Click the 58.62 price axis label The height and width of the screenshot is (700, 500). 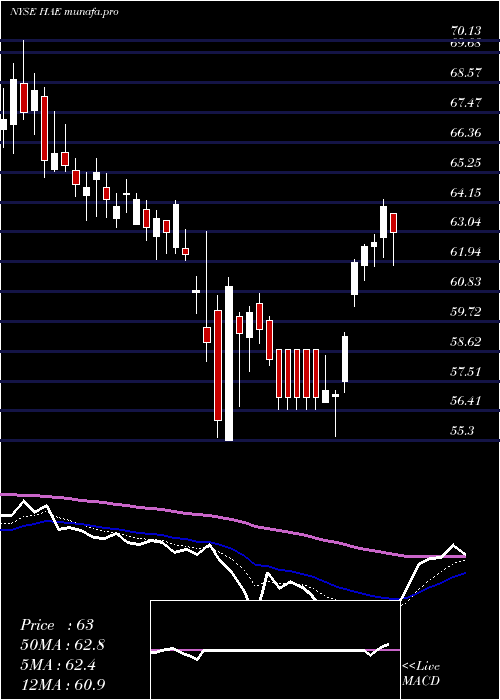(x=466, y=342)
